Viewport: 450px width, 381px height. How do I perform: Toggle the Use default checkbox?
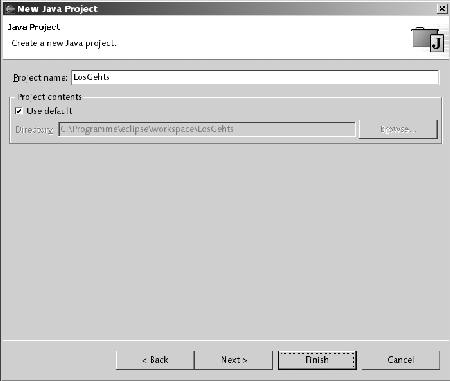(19, 111)
